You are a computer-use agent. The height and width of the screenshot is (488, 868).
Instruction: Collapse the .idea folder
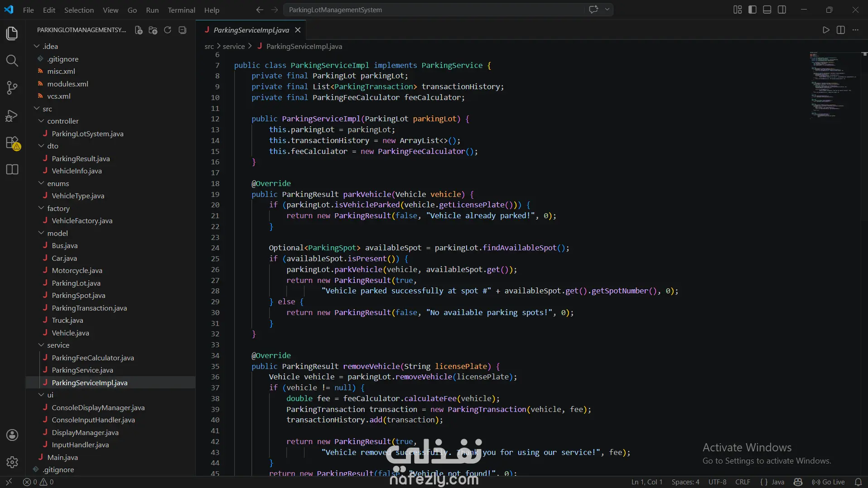click(111, 46)
